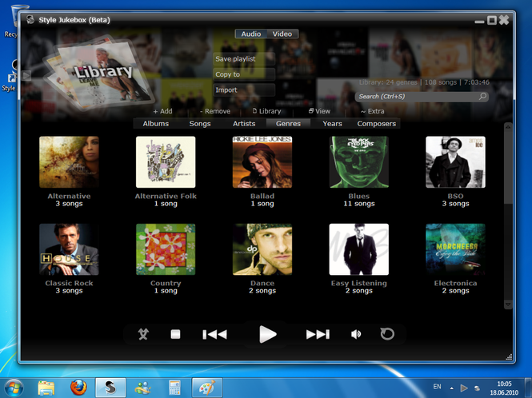Image resolution: width=532 pixels, height=398 pixels.
Task: Select the Blues genre thumbnail
Action: pos(359,162)
